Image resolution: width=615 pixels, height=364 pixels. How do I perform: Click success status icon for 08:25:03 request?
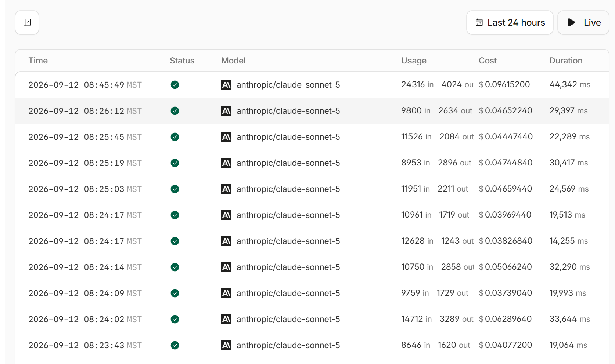[x=175, y=189]
